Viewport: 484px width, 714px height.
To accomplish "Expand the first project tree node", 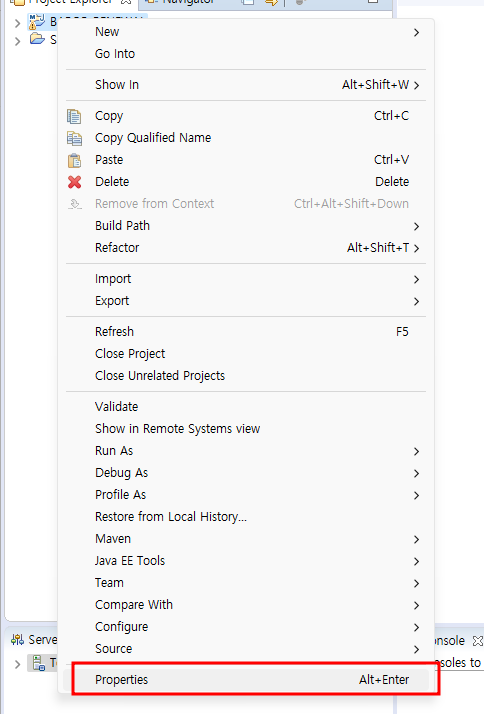I will (x=17, y=23).
